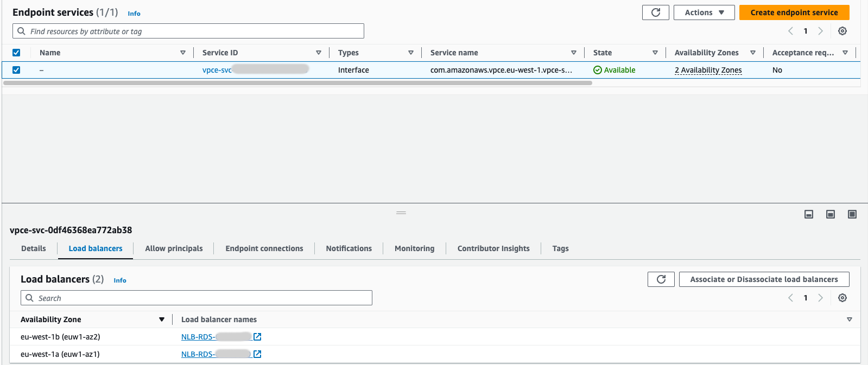Open NLB-RDS link for eu-west-1a
Viewport: 868px width, 365px height.
(216, 354)
